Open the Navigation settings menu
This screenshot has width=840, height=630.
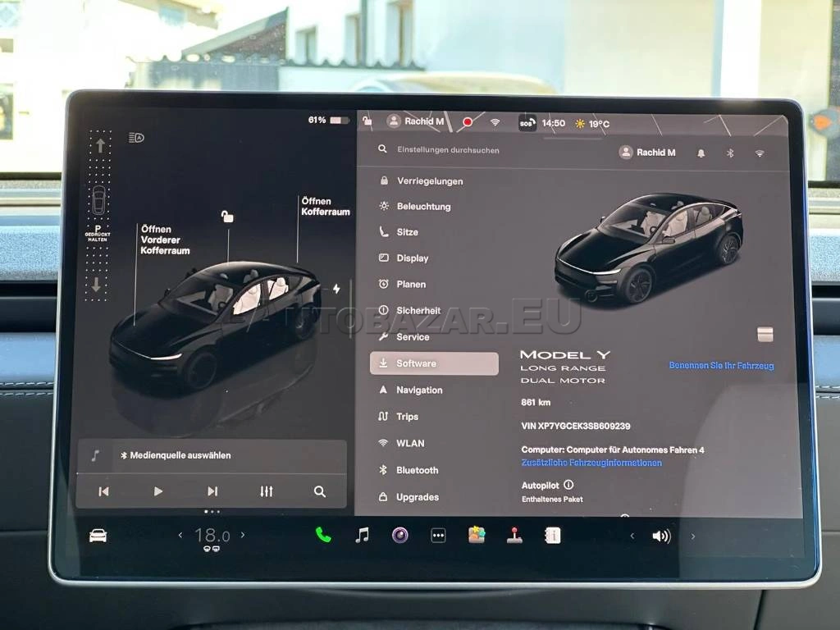pyautogui.click(x=418, y=390)
